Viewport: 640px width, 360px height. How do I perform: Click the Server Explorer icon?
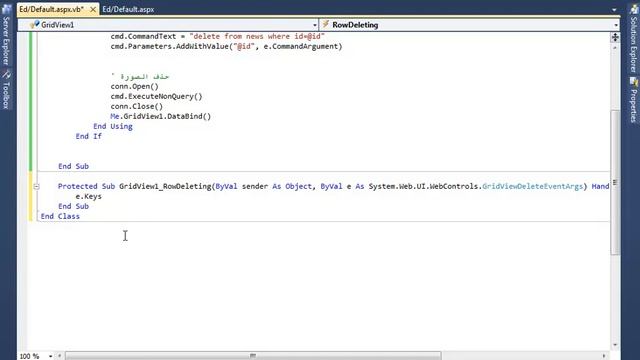click(x=6, y=9)
